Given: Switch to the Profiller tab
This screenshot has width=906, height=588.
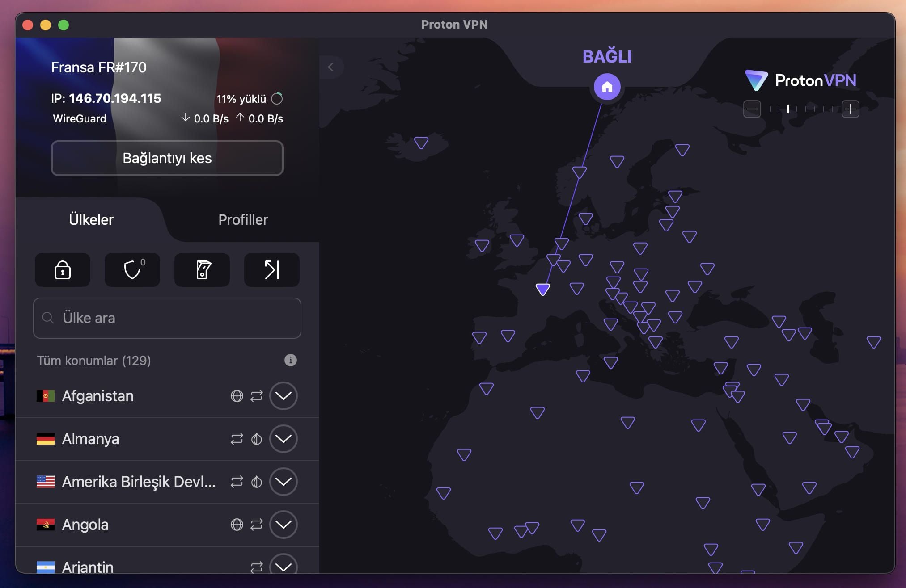Looking at the screenshot, I should pyautogui.click(x=243, y=219).
